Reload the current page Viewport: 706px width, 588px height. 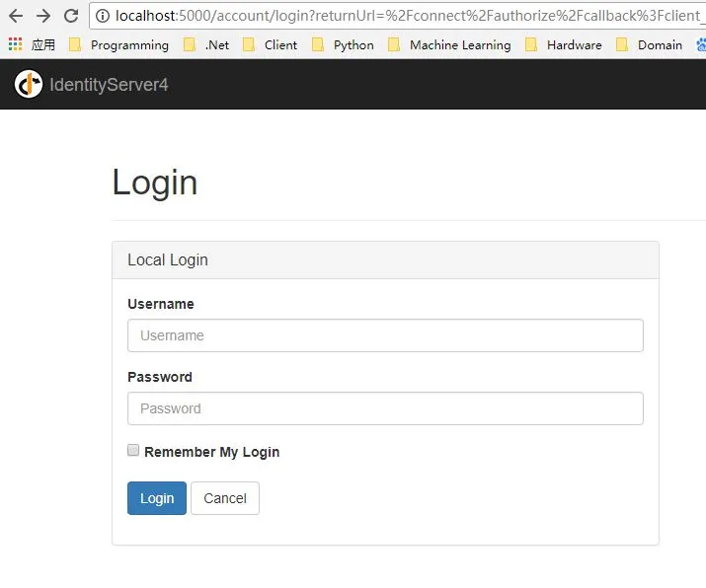71,16
